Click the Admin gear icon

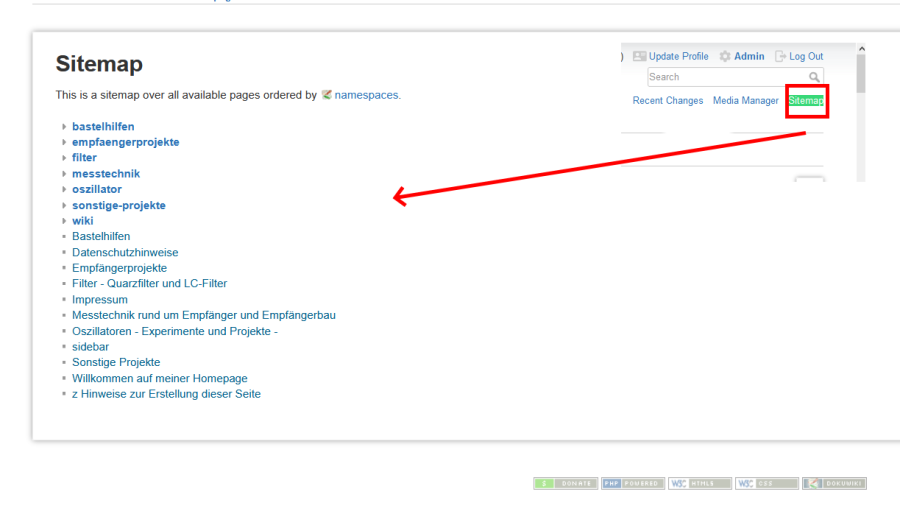point(725,57)
